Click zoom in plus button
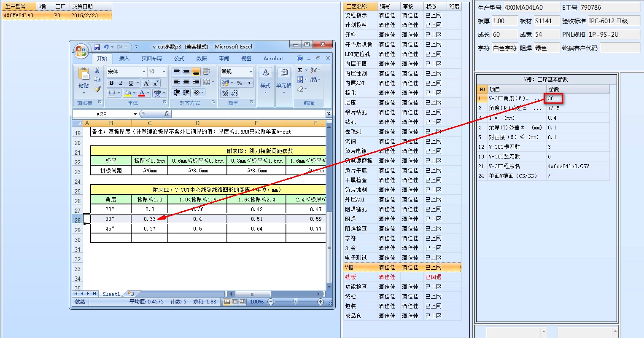The height and width of the screenshot is (338, 644). tap(321, 302)
